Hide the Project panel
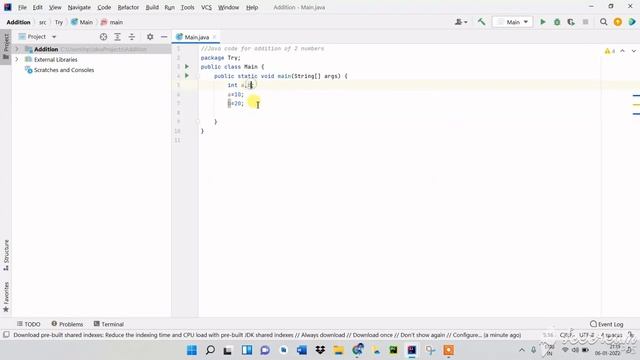 [x=164, y=37]
